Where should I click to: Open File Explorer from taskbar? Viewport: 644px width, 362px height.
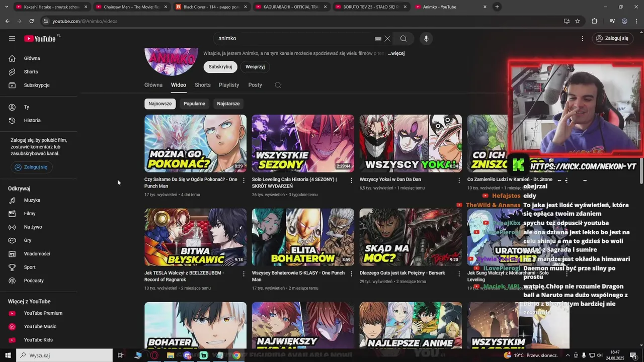click(x=171, y=355)
